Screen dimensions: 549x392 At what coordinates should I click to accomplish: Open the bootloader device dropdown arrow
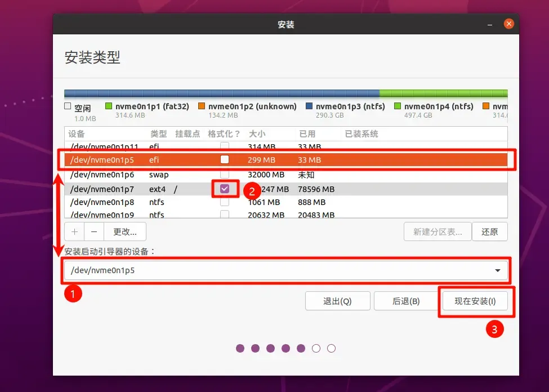click(x=498, y=270)
